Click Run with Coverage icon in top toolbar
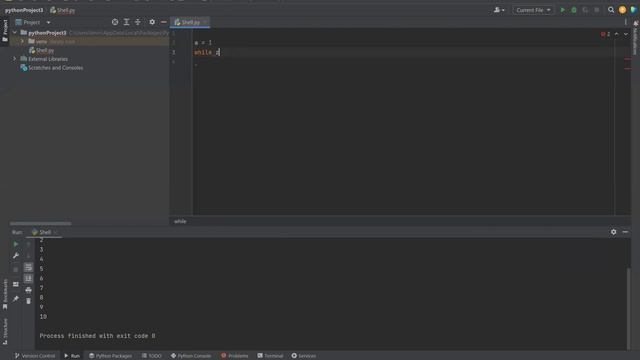This screenshot has height=360, width=640. (x=585, y=10)
